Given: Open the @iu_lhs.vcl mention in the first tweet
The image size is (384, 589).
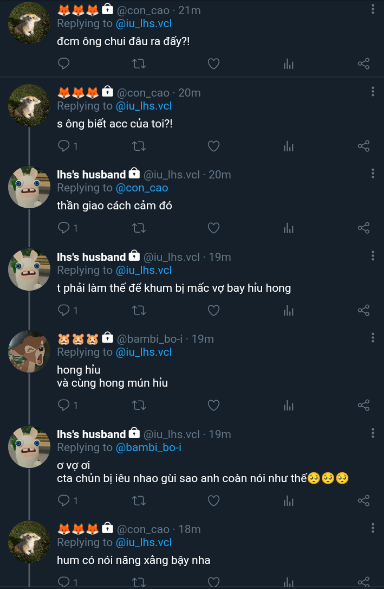Looking at the screenshot, I should tap(144, 24).
